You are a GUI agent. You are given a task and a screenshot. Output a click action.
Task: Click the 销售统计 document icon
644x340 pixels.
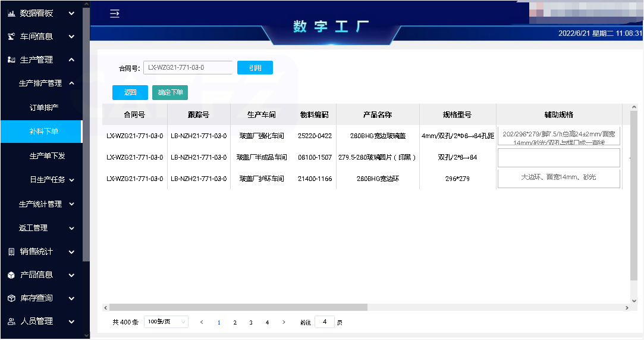(x=11, y=252)
